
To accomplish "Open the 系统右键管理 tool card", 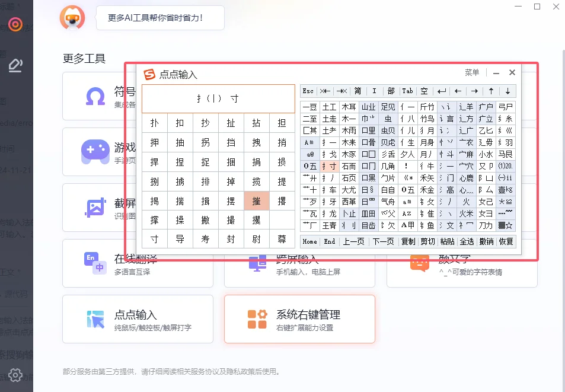I will click(299, 319).
